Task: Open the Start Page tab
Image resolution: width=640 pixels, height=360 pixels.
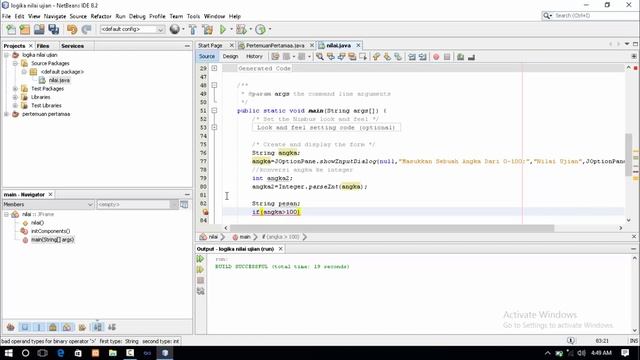Action: (210, 45)
